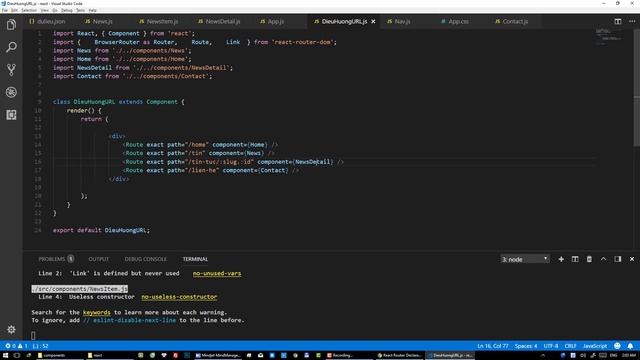Open the View menu
The width and height of the screenshot is (640, 360).
tap(44, 10)
